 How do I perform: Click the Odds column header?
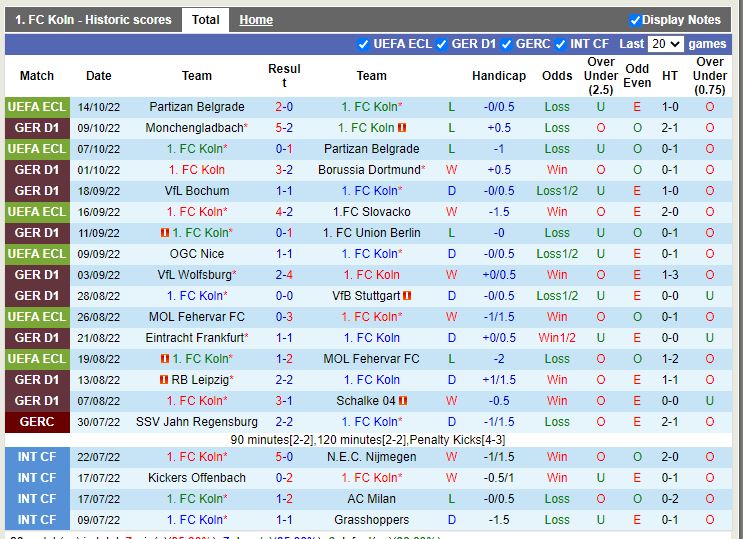(x=557, y=76)
